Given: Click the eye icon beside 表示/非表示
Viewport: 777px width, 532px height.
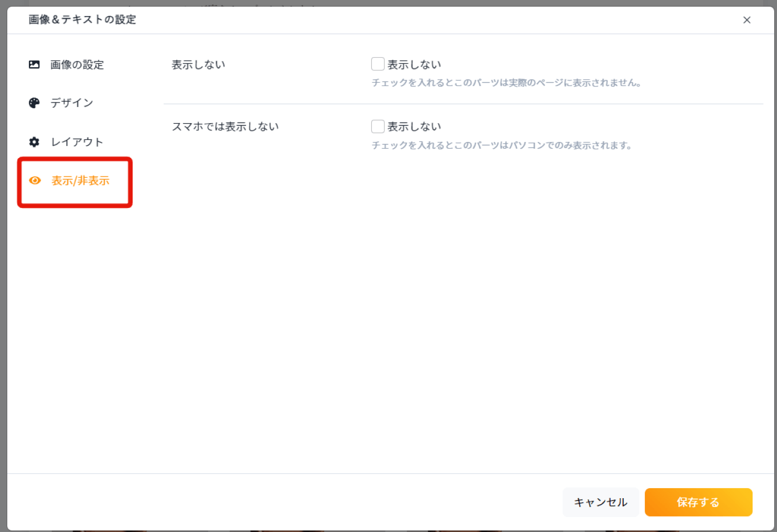Looking at the screenshot, I should click(35, 180).
